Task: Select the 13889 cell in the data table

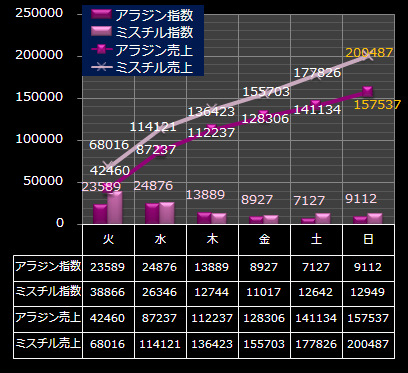Action: 212,267
